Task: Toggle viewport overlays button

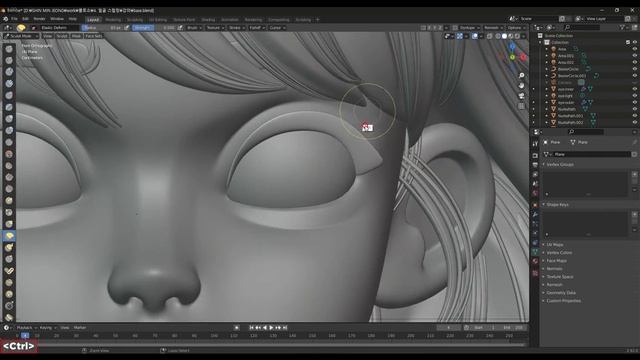Action: tap(475, 36)
